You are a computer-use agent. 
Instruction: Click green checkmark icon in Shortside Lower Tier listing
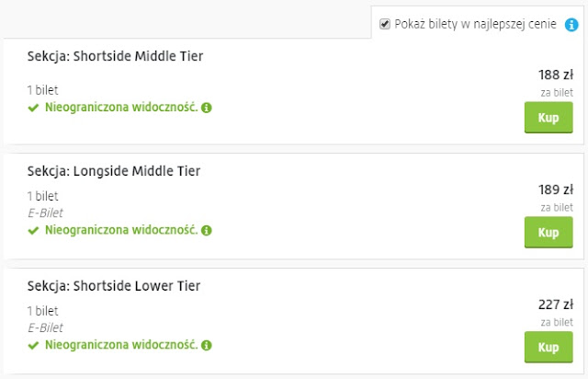click(x=33, y=345)
